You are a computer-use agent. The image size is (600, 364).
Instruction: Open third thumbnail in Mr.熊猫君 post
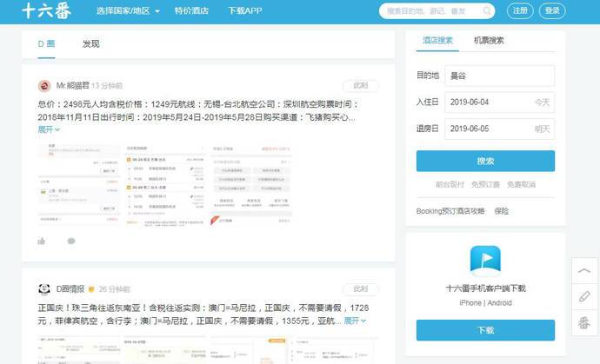(251, 185)
